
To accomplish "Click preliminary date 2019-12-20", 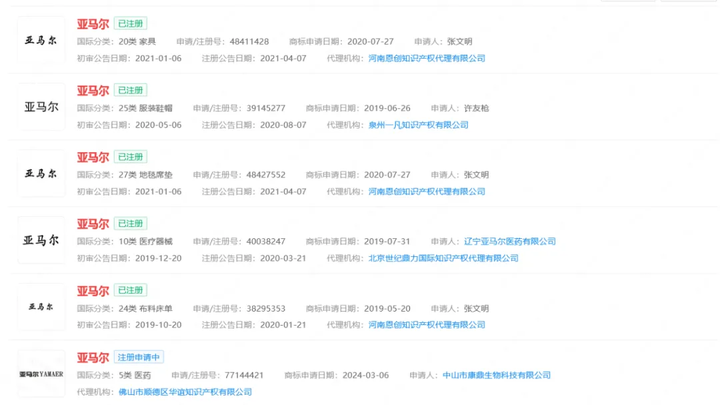I will click(x=158, y=258).
